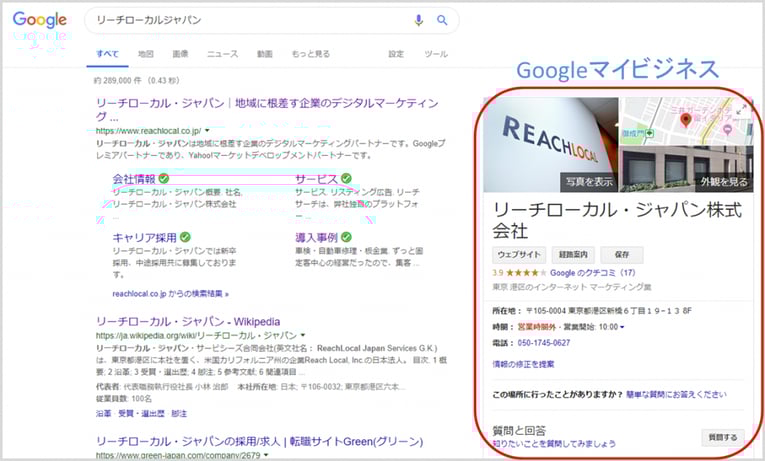Click 写真を表示 on the REACHLOCAL photo
The width and height of the screenshot is (765, 461).
(x=589, y=182)
